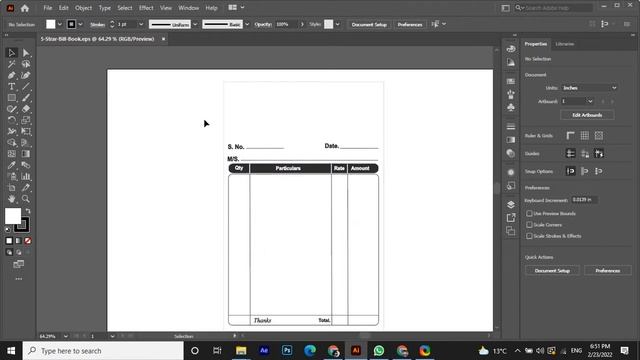640x360 pixels.
Task: Click Preferences under Quick Actions
Action: click(x=607, y=271)
